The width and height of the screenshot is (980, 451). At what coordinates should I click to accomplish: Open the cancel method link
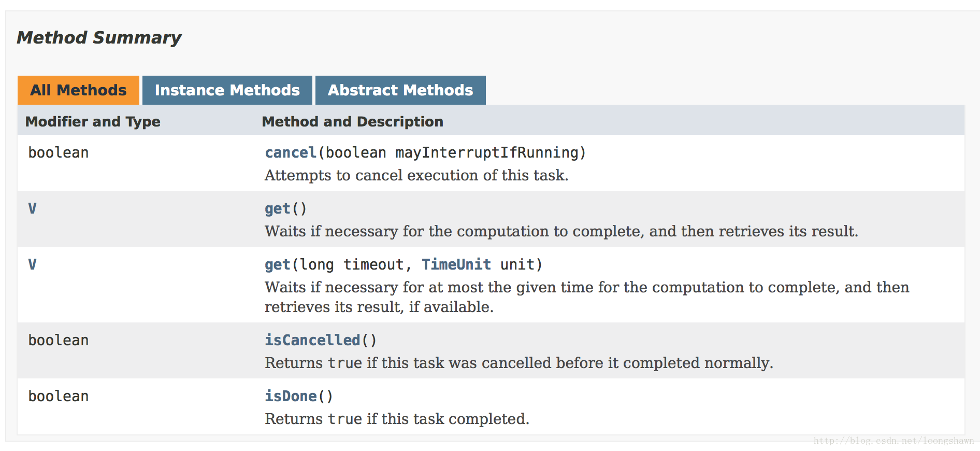(291, 152)
